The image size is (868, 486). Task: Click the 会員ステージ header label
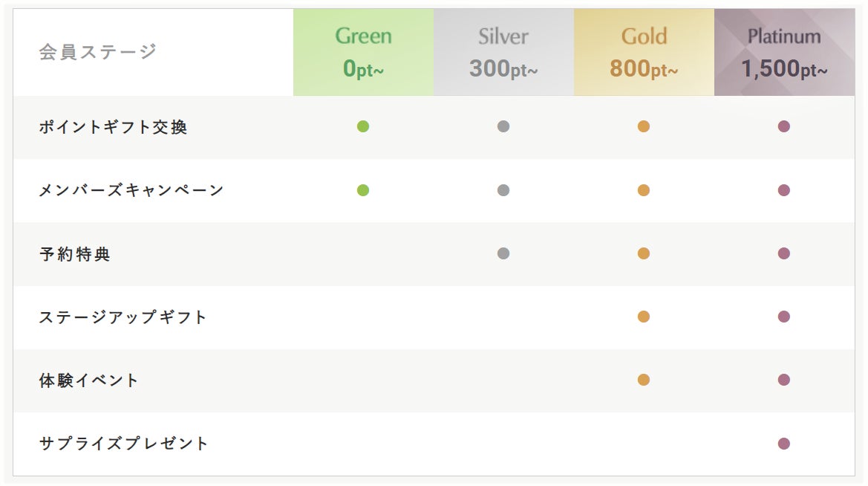[98, 52]
